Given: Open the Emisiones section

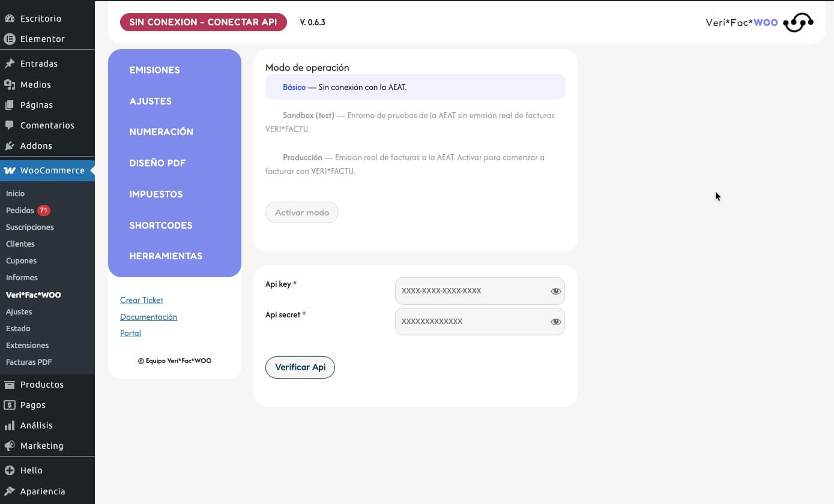Looking at the screenshot, I should pos(154,70).
